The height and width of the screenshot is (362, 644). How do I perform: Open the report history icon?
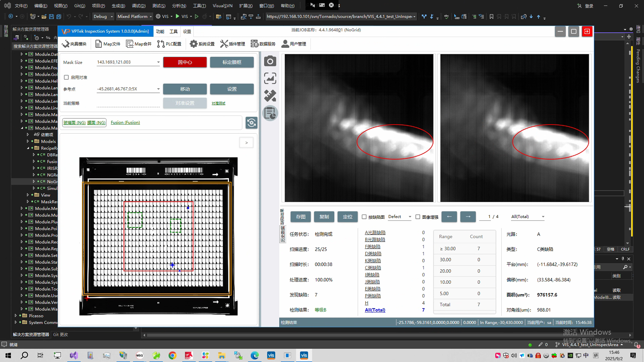(270, 113)
